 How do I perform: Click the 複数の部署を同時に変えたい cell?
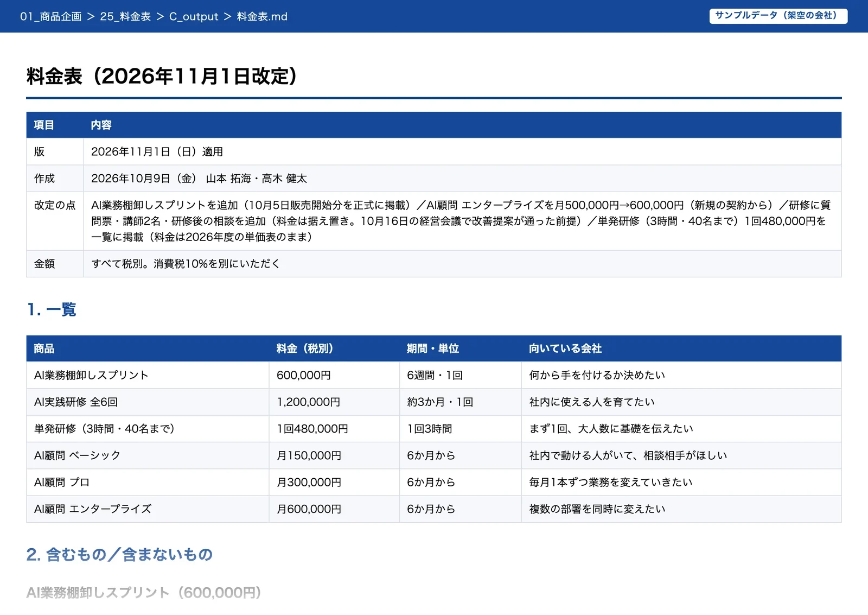[x=681, y=509]
